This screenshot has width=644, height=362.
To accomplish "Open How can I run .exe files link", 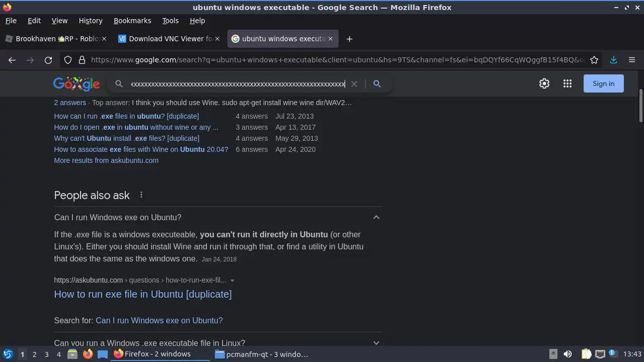I will click(126, 116).
